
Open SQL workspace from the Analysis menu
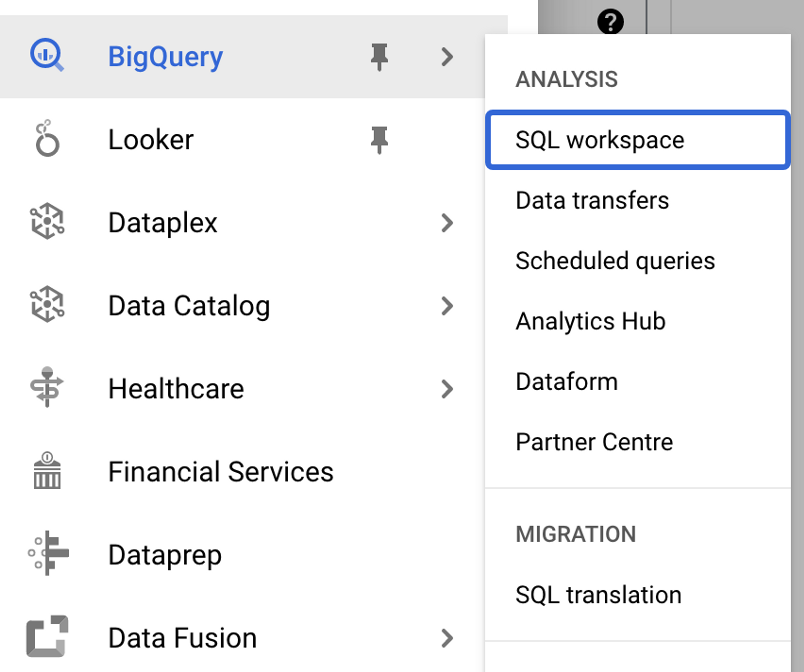[x=638, y=140]
